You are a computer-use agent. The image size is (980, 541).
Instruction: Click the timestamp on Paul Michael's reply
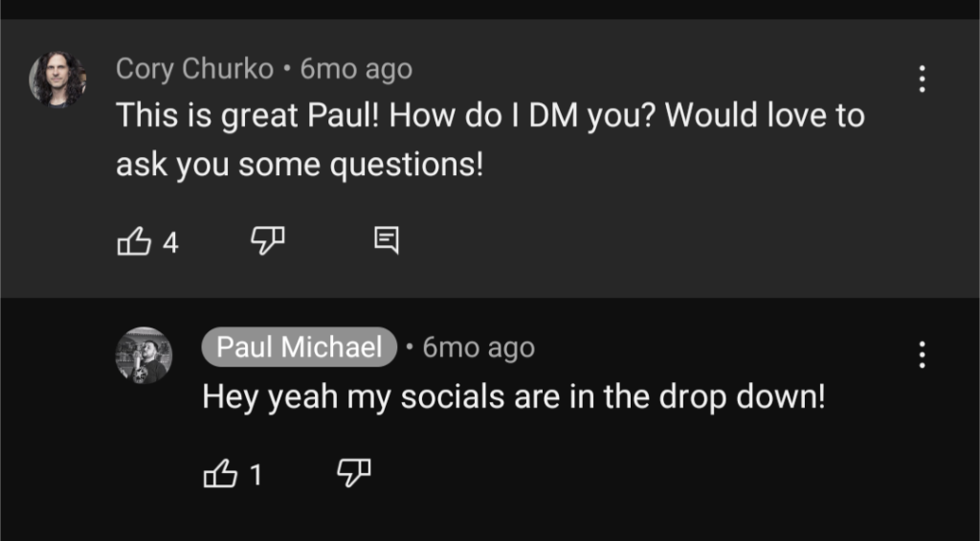click(x=479, y=347)
